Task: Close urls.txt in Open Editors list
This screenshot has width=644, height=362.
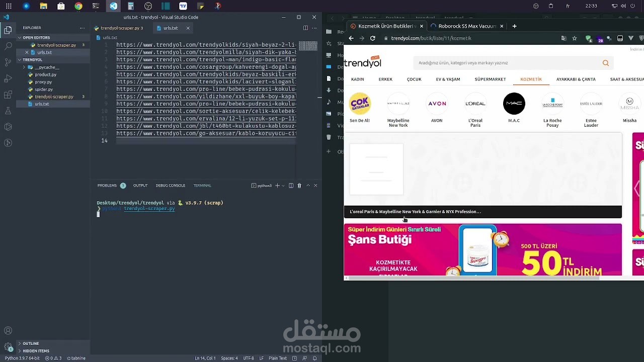Action: (27, 52)
